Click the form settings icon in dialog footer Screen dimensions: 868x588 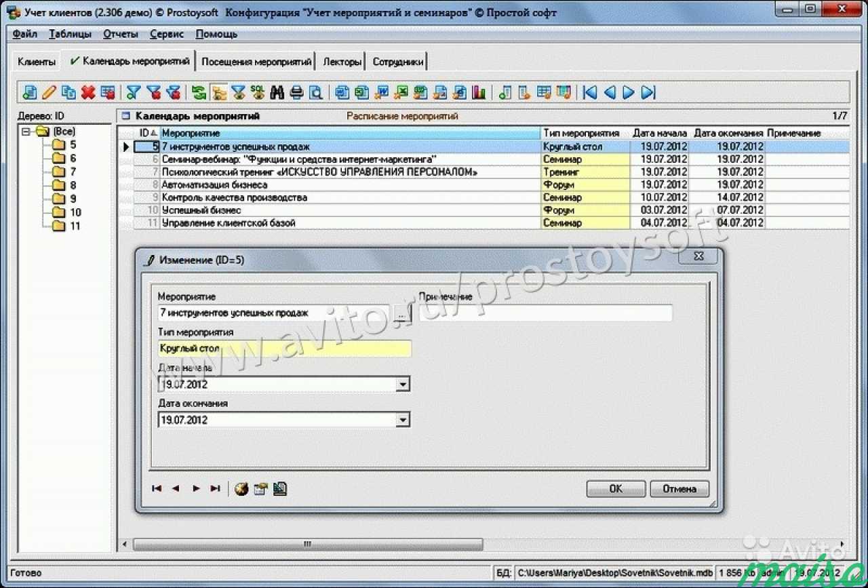260,488
